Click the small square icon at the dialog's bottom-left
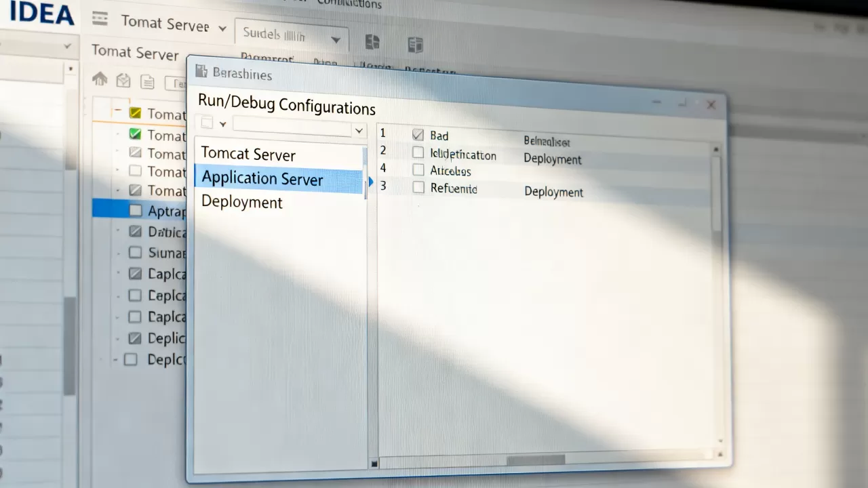The image size is (868, 488). point(374,464)
